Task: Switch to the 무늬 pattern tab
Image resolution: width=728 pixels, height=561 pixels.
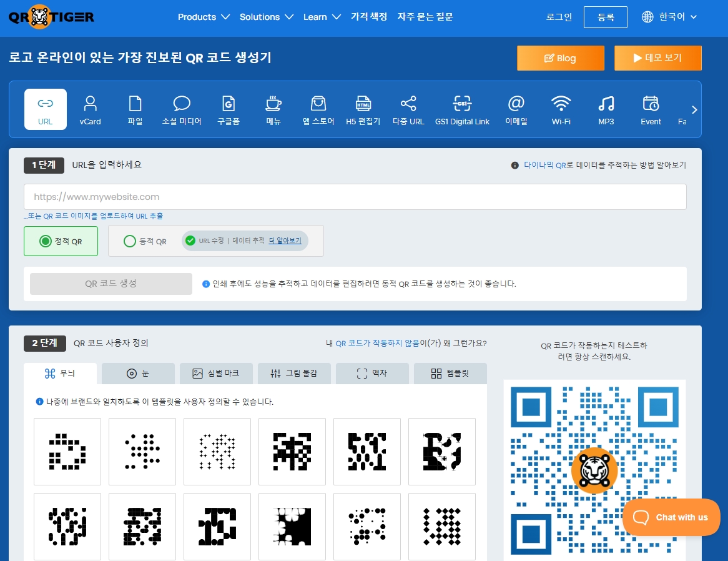Action: pyautogui.click(x=60, y=374)
